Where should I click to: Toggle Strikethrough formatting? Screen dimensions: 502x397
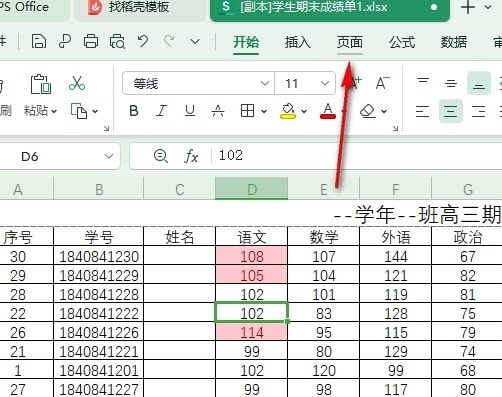[218, 111]
